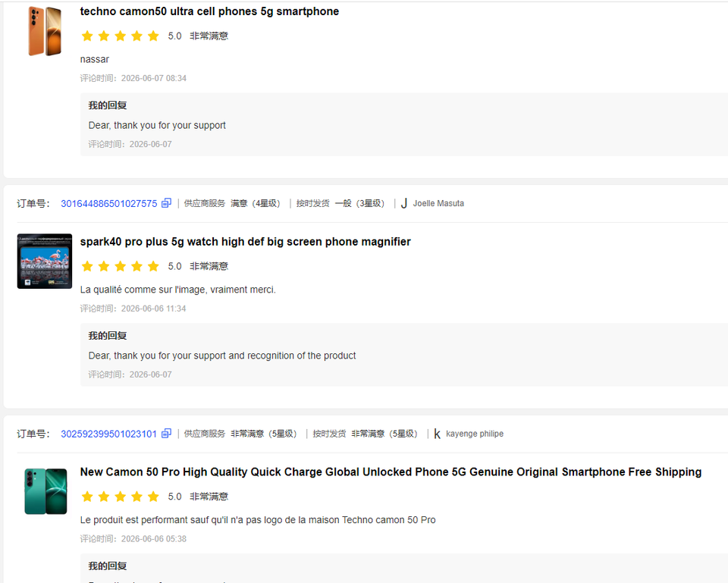Open the spark40 screen magnifier thumbnail

click(x=45, y=262)
